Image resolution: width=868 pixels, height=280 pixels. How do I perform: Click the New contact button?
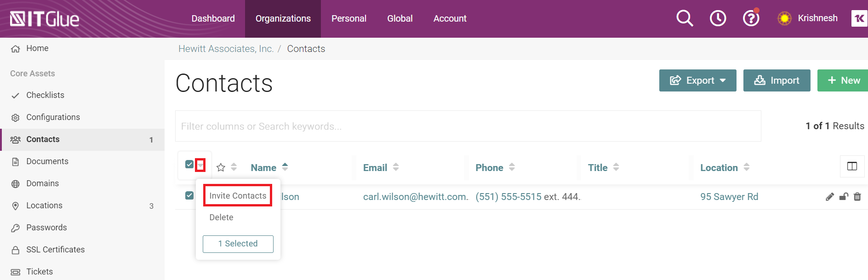click(843, 80)
